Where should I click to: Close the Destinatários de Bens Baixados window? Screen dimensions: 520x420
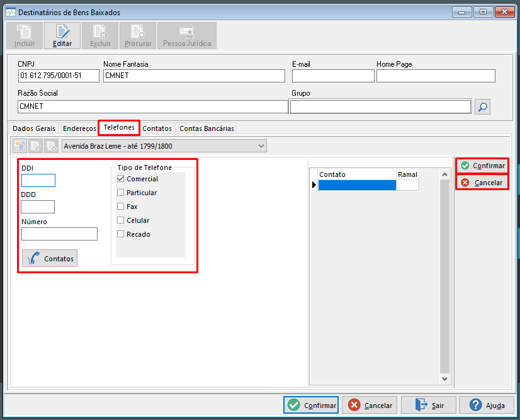pyautogui.click(x=504, y=12)
